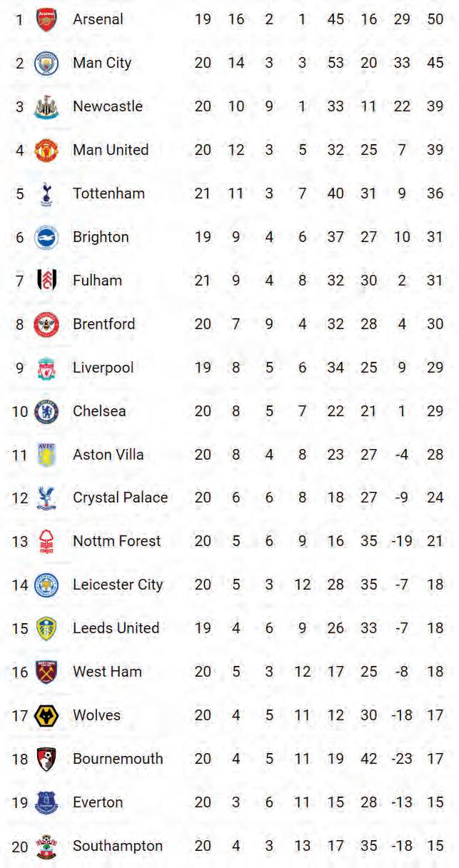
Task: Click the Brighton club badge
Action: click(46, 237)
